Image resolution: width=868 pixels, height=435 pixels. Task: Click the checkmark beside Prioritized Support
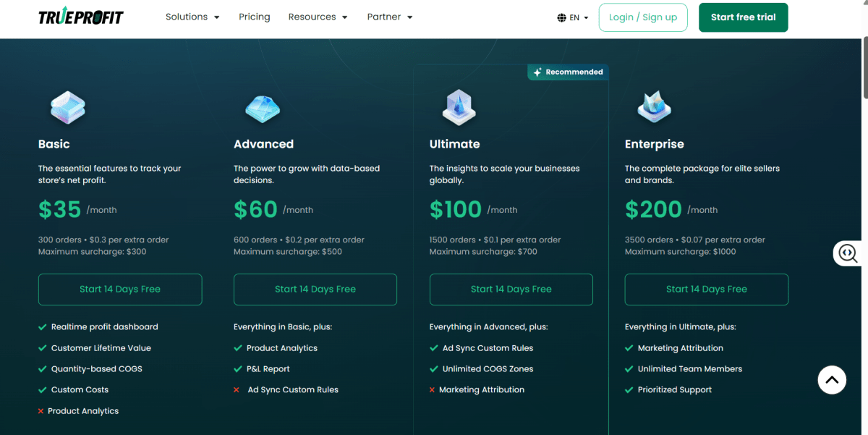click(629, 390)
